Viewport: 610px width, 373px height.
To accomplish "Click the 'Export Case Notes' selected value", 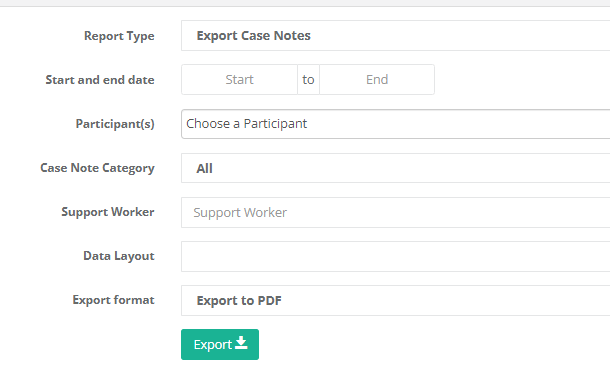I will point(253,36).
